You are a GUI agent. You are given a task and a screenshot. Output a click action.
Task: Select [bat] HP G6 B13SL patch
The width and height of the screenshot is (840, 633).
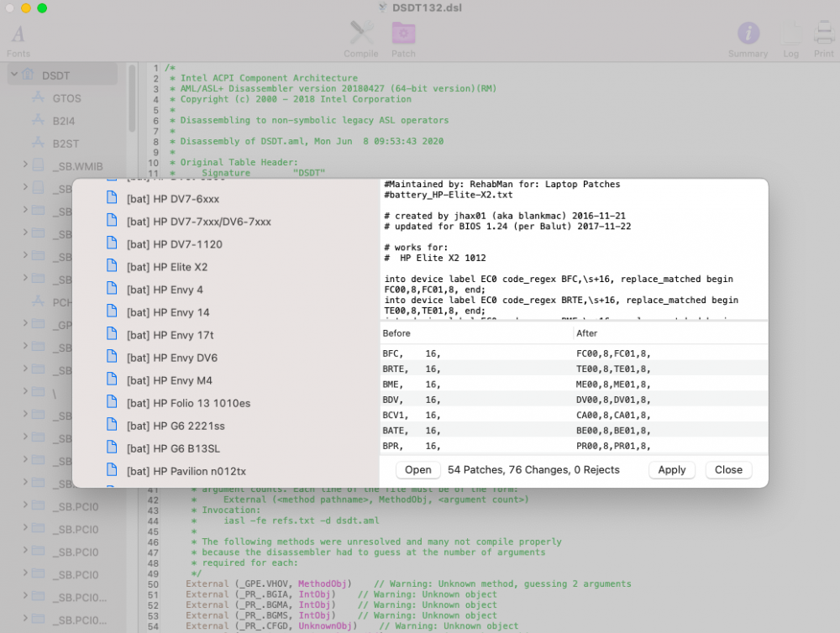click(x=173, y=449)
